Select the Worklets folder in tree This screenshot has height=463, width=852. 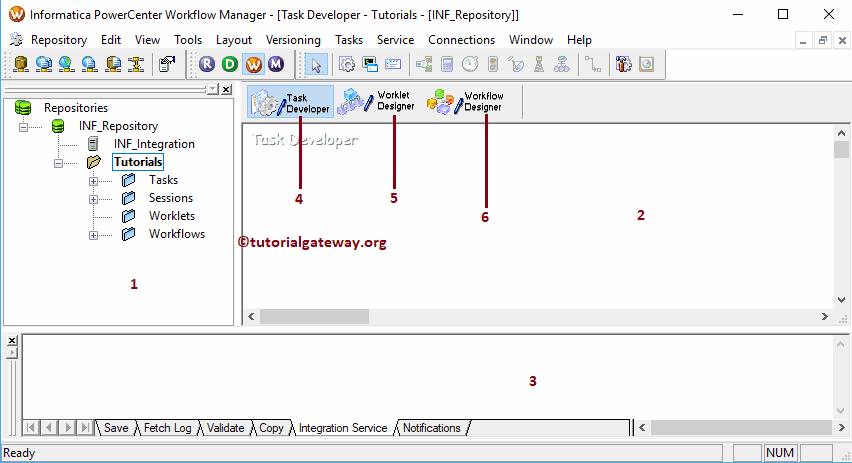pos(172,216)
